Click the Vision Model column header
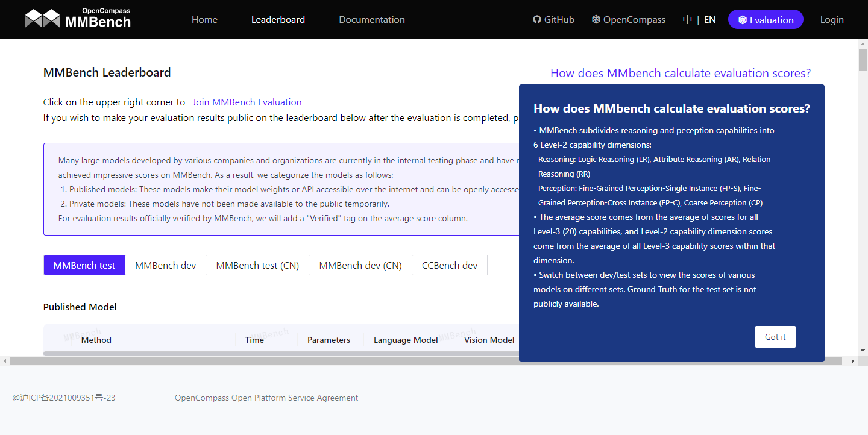This screenshot has width=868, height=435. coord(489,340)
